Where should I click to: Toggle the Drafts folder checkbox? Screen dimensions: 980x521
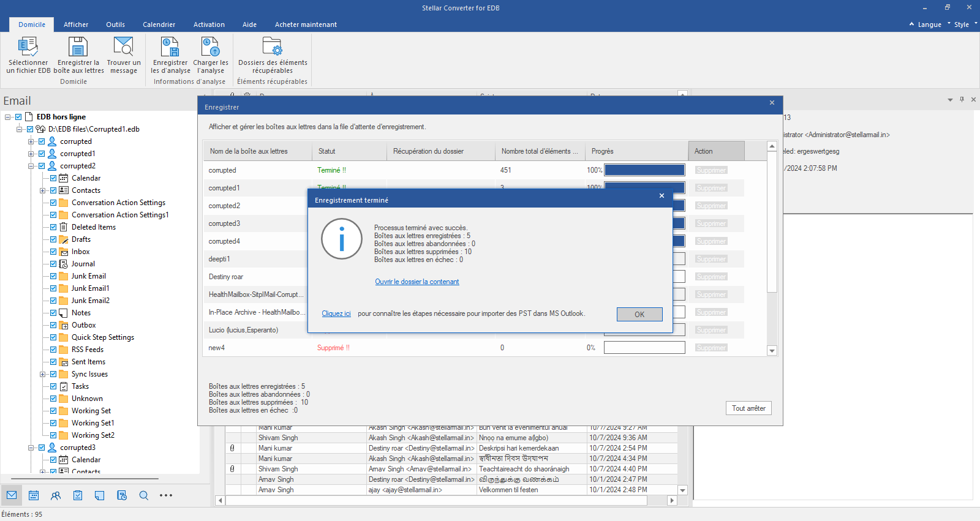[x=53, y=239]
